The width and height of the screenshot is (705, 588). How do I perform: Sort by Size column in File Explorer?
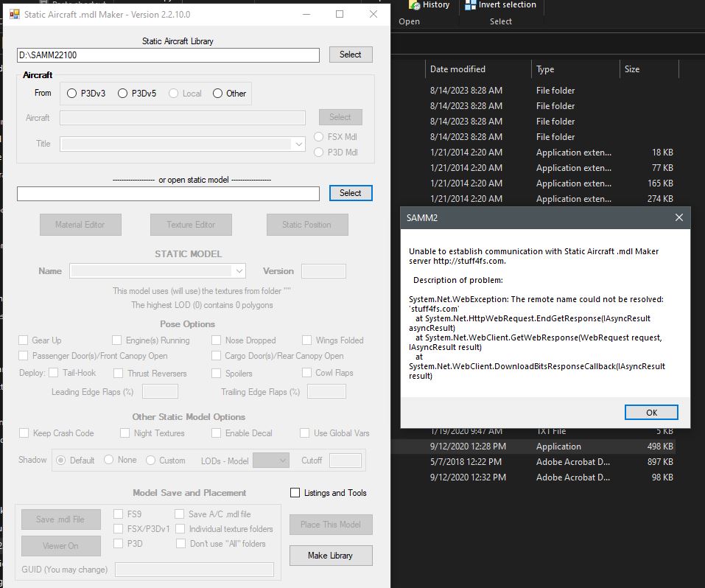632,69
